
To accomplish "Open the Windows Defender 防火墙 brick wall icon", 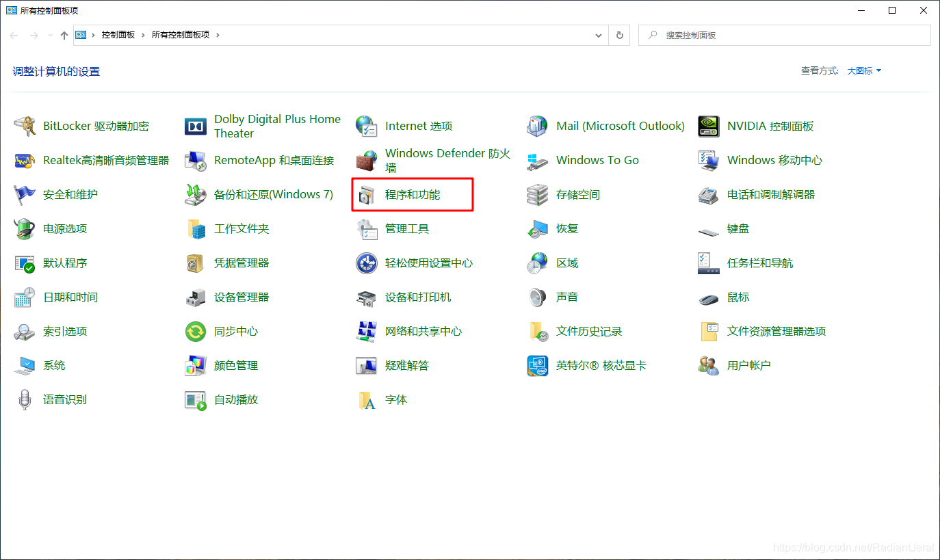I will [x=367, y=160].
